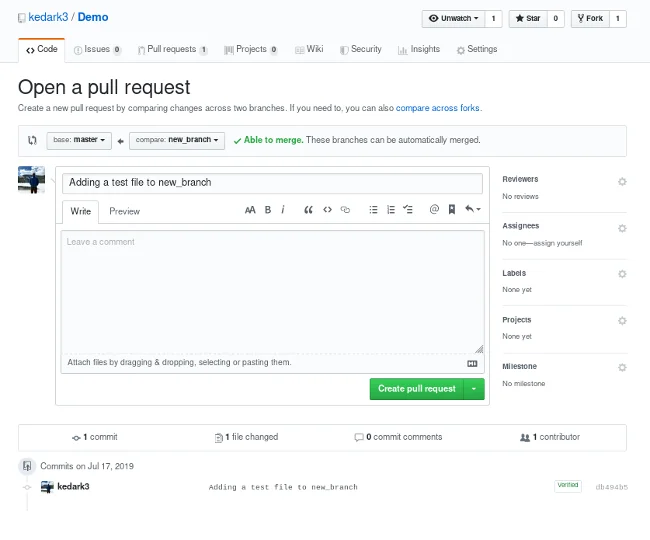Star the Demo repository

(x=526, y=18)
